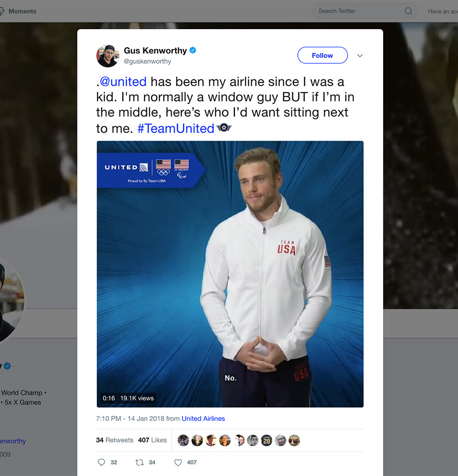This screenshot has width=458, height=476.
Task: Open the @united mention link
Action: pos(123,82)
